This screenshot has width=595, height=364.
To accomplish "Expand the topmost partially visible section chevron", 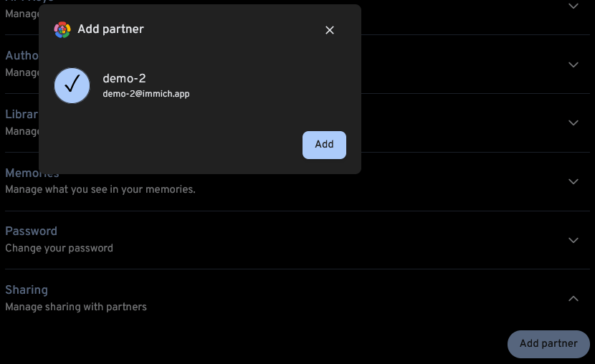I will click(x=573, y=6).
